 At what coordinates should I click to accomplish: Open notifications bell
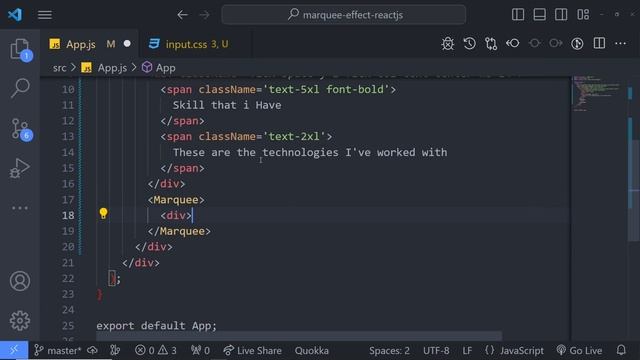[621, 350]
